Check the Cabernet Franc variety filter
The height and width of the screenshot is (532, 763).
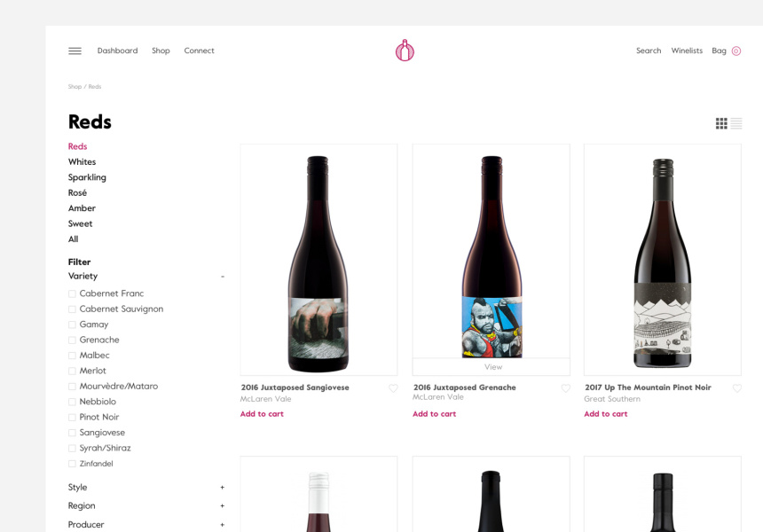click(72, 293)
